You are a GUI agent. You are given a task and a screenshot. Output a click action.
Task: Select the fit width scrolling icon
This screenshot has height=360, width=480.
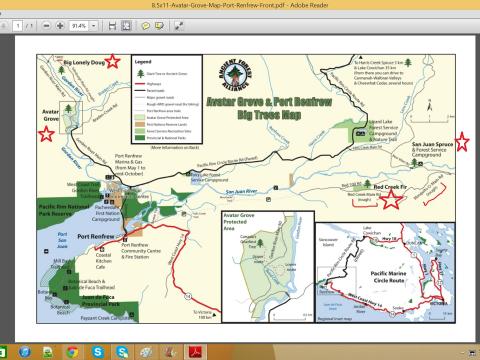click(112, 26)
